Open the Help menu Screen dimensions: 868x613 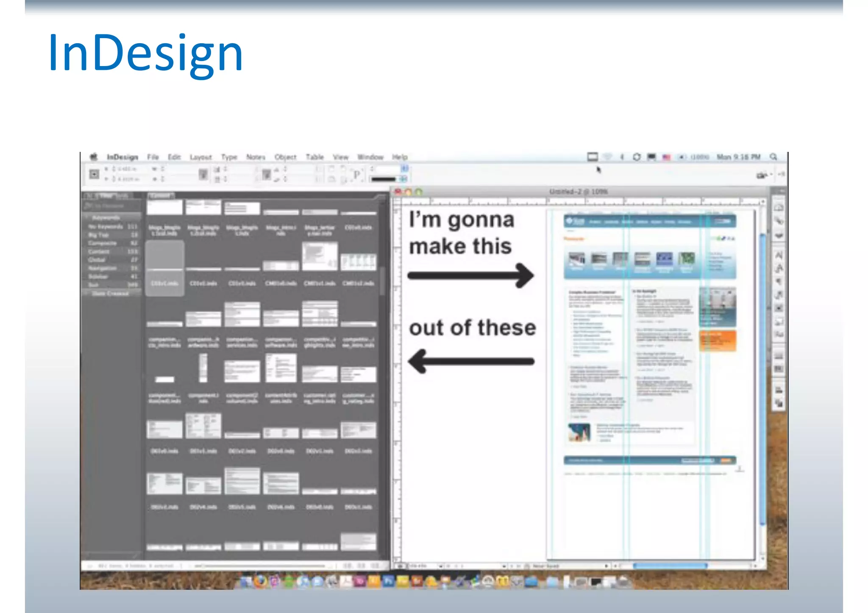(400, 157)
